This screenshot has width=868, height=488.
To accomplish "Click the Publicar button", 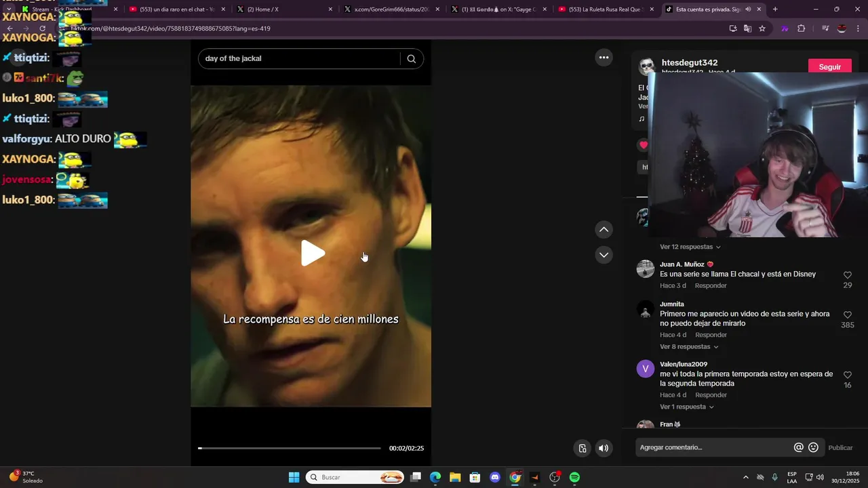I will point(840,447).
